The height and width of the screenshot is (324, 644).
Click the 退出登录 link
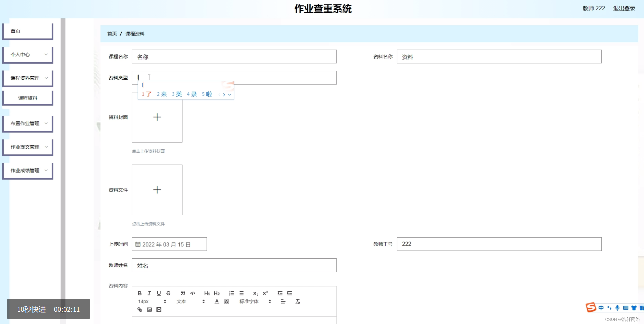coord(624,8)
